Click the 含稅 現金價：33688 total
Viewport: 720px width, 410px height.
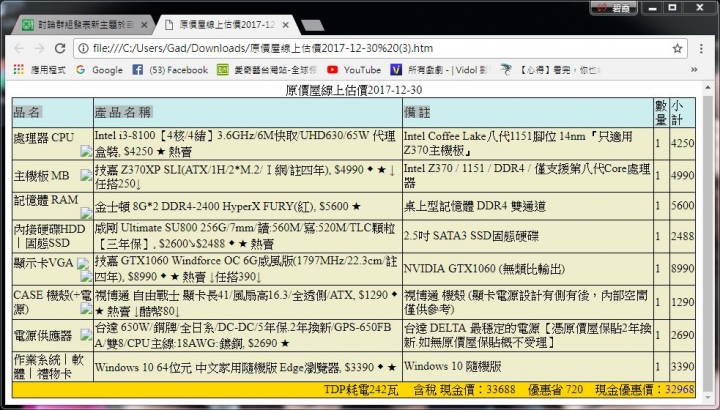coord(464,390)
